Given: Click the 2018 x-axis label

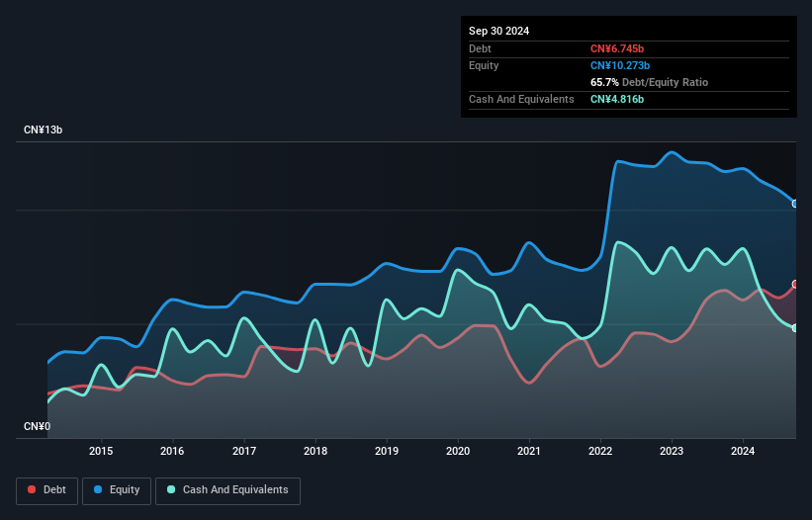Looking at the screenshot, I should [x=316, y=451].
